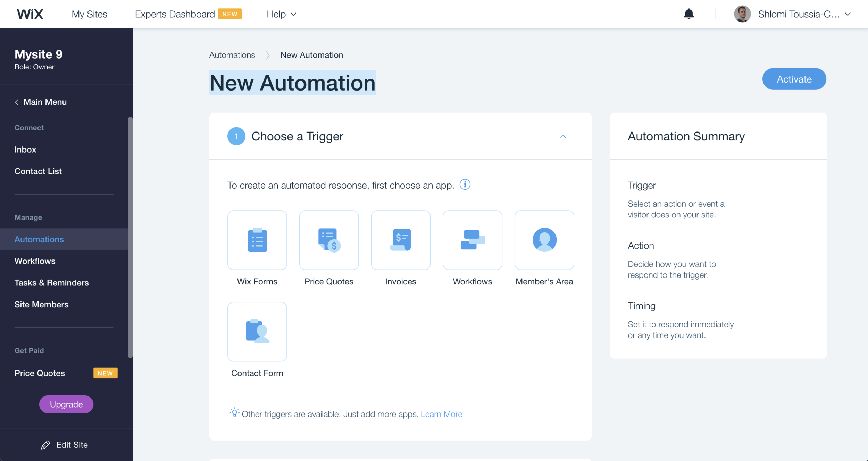Image resolution: width=868 pixels, height=461 pixels.
Task: Open My Sites in top navigation
Action: pyautogui.click(x=89, y=14)
